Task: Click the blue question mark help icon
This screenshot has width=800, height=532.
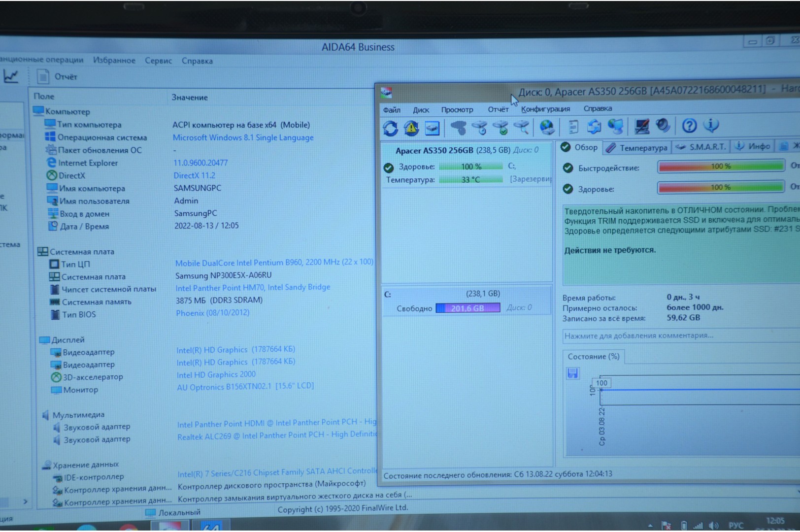Action: coord(689,126)
